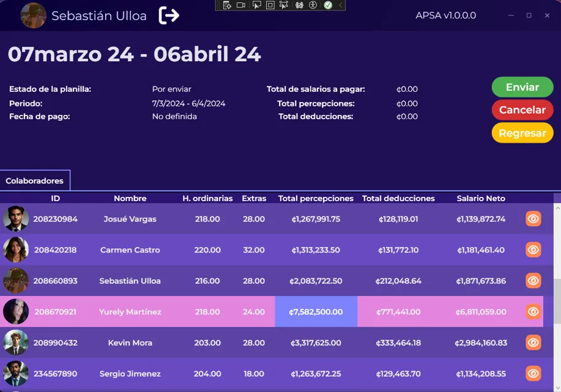Image resolution: width=561 pixels, height=392 pixels.
Task: Show details with eye icon for Yurely Martínez
Action: coord(533,311)
